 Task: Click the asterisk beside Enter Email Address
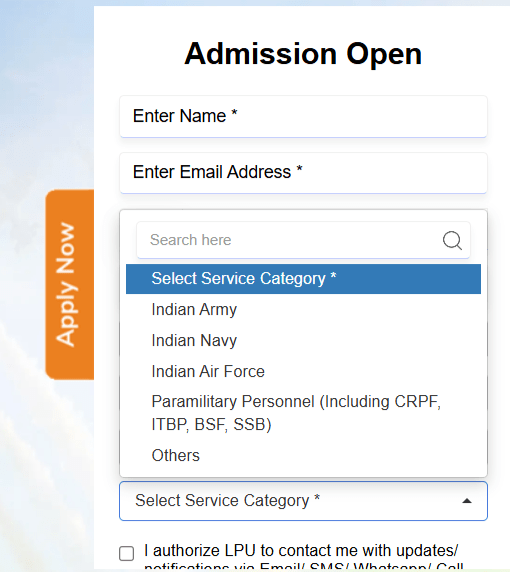pyautogui.click(x=299, y=169)
